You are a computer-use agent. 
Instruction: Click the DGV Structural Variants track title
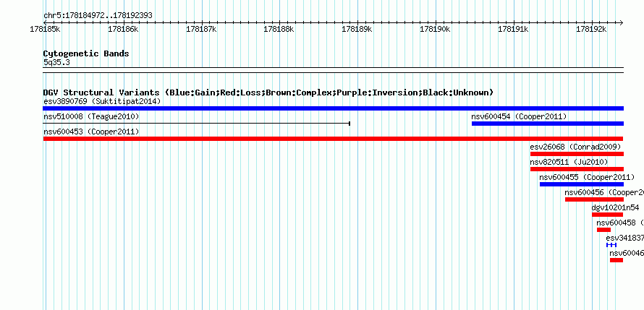click(x=268, y=92)
